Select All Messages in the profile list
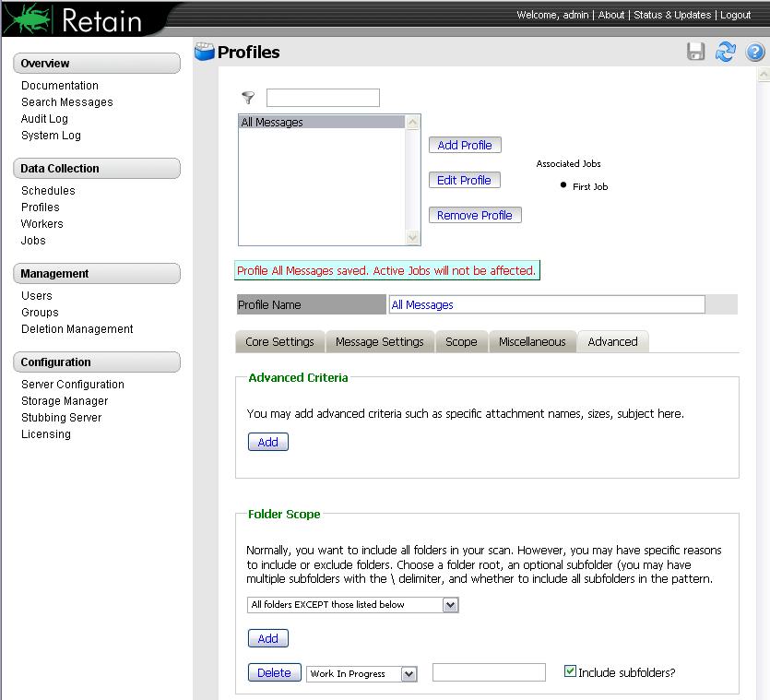Viewport: 770px width, 700px height. pyautogui.click(x=322, y=122)
